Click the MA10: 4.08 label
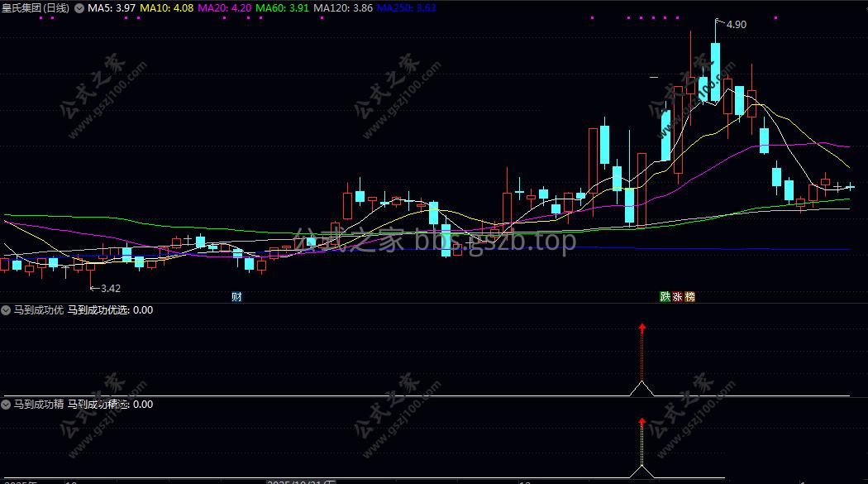The height and width of the screenshot is (484, 868). click(x=167, y=8)
